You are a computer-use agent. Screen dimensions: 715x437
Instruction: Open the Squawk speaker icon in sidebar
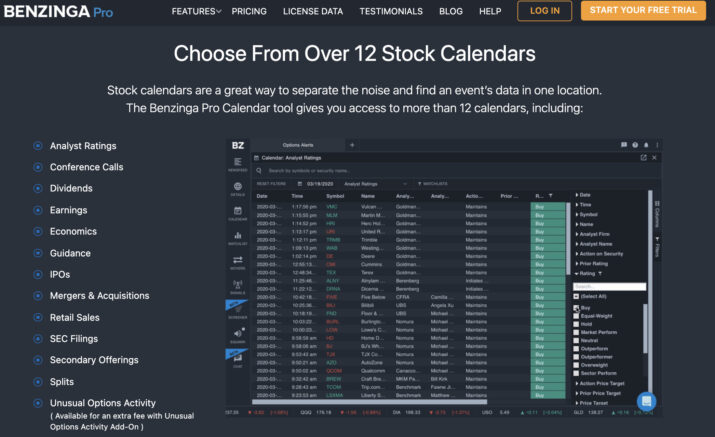pos(238,335)
